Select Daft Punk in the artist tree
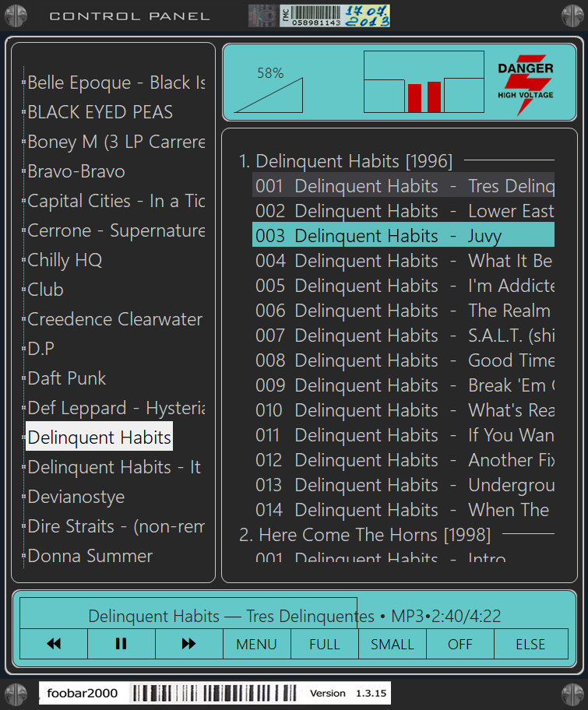Viewport: 588px width, 710px height. (67, 378)
